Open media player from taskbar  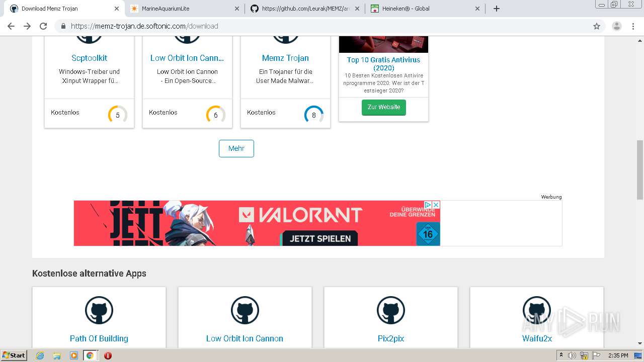73,355
